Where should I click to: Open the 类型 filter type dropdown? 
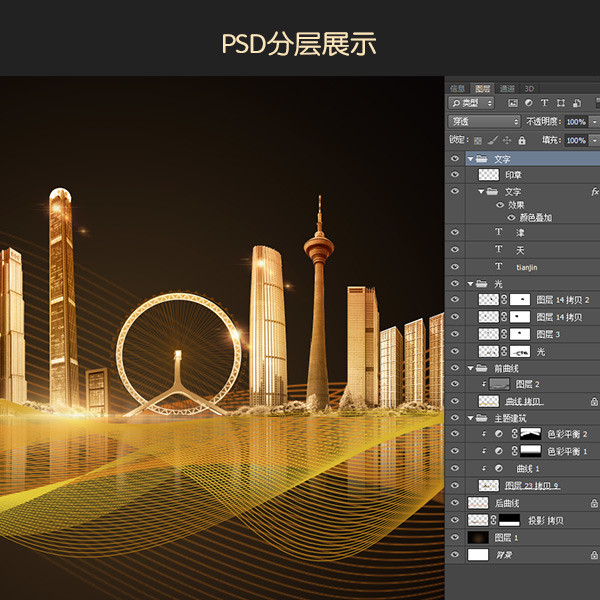pyautogui.click(x=471, y=103)
